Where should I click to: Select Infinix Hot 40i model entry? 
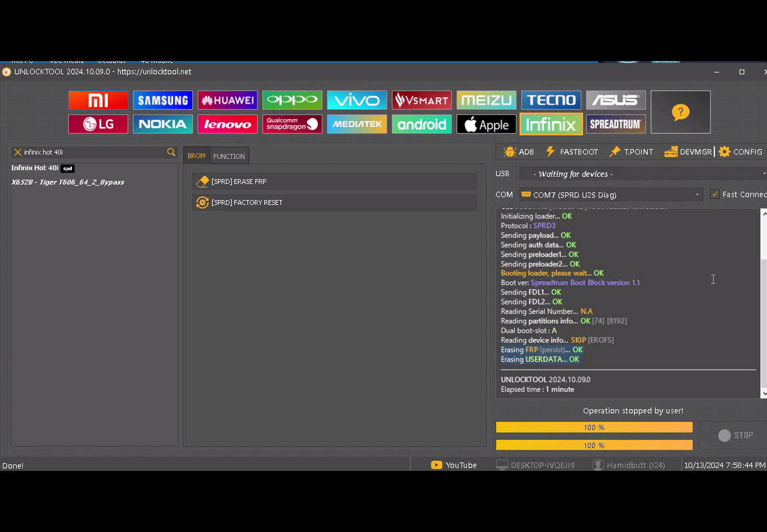[x=42, y=168]
